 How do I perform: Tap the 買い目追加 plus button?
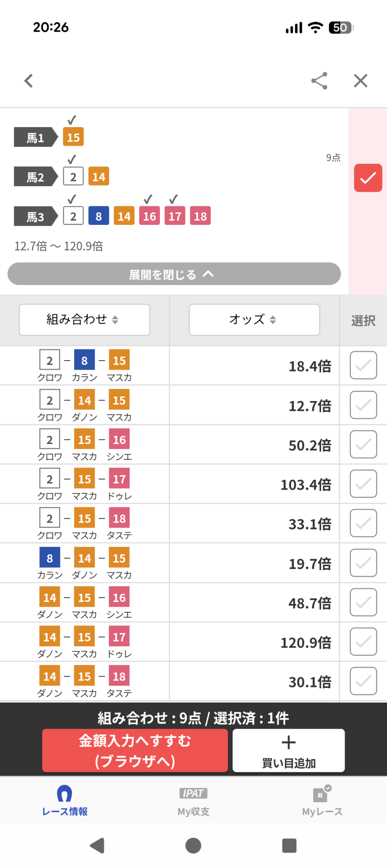288,750
